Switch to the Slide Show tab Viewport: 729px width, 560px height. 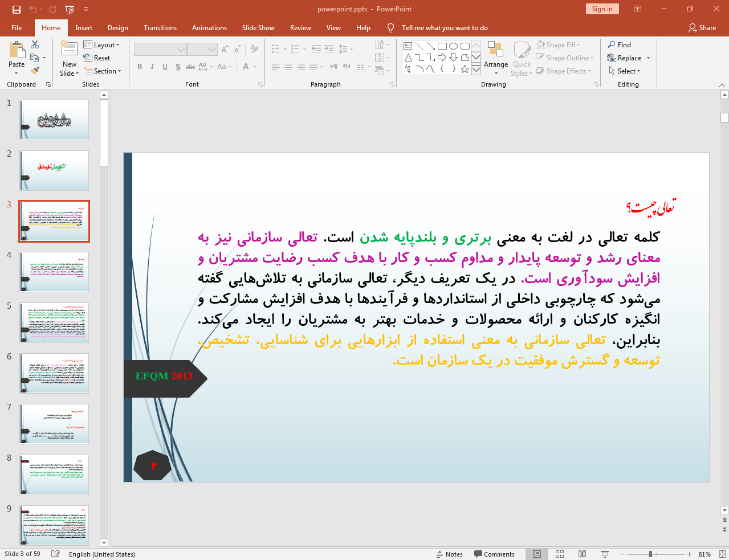[258, 28]
